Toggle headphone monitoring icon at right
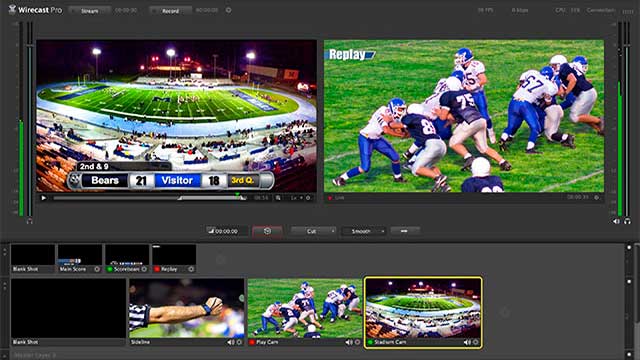640x360 pixels. point(627,222)
